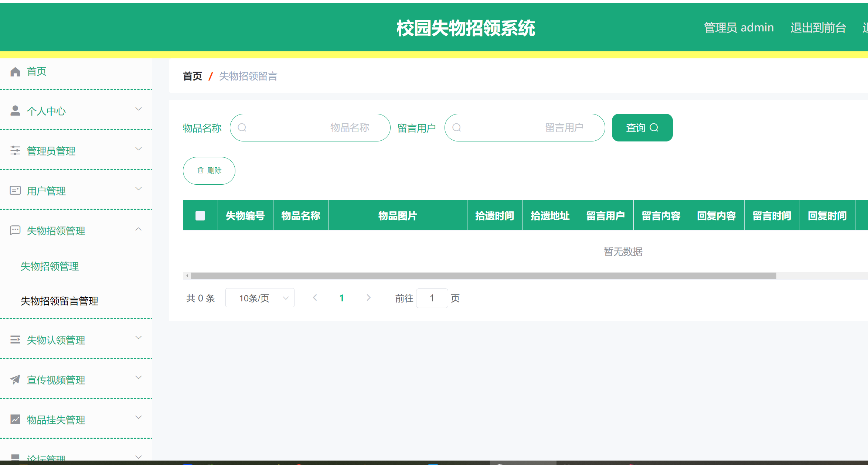The image size is (868, 465).
Task: Open the 10条/页 page size dropdown
Action: (x=260, y=298)
